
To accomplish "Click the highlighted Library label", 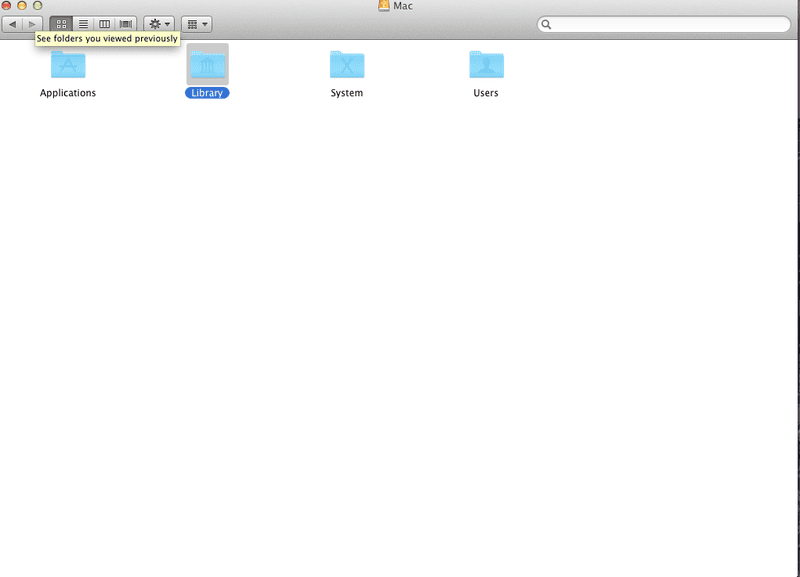I will point(207,93).
